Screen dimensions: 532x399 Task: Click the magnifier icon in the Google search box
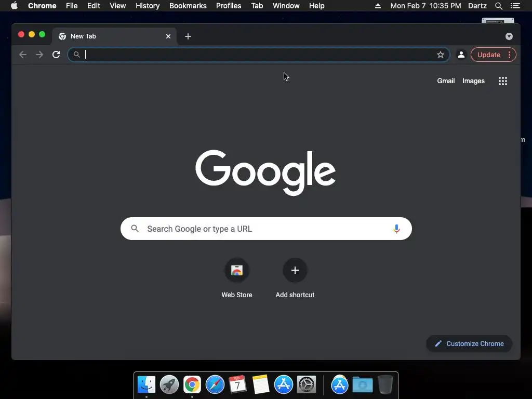coord(135,229)
